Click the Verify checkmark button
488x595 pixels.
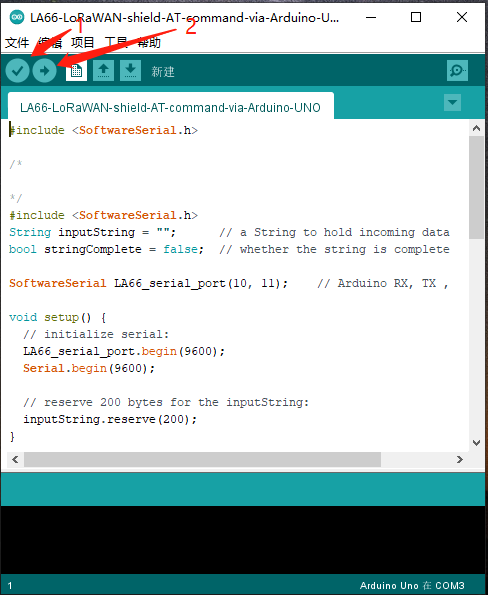pyautogui.click(x=17, y=71)
